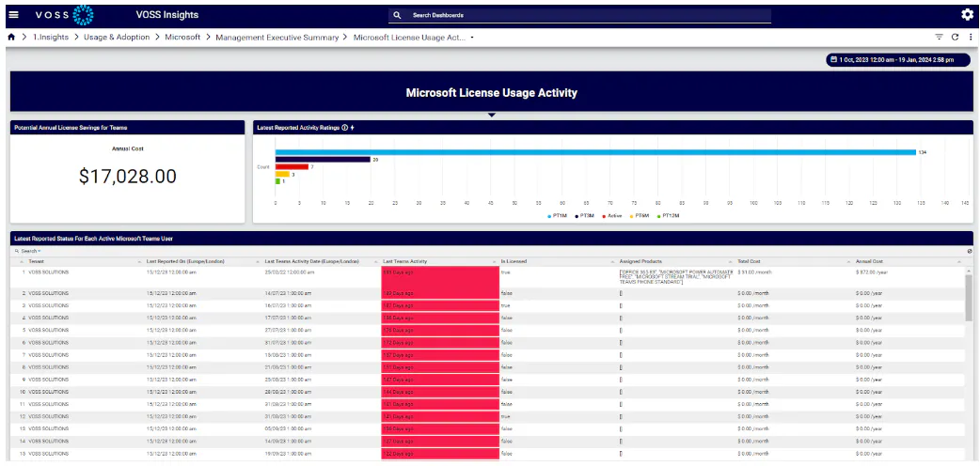980x466 pixels.
Task: Click $ 81.00 /month Total Cost cell
Action: click(x=752, y=273)
